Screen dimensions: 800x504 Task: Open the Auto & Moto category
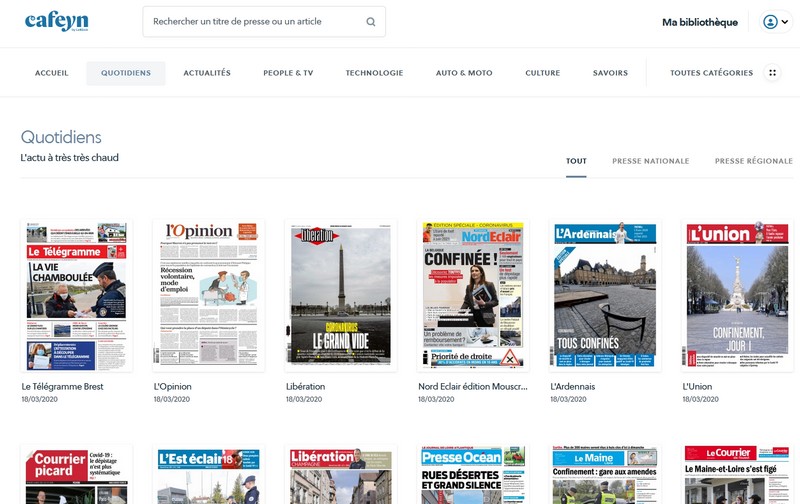click(x=464, y=73)
